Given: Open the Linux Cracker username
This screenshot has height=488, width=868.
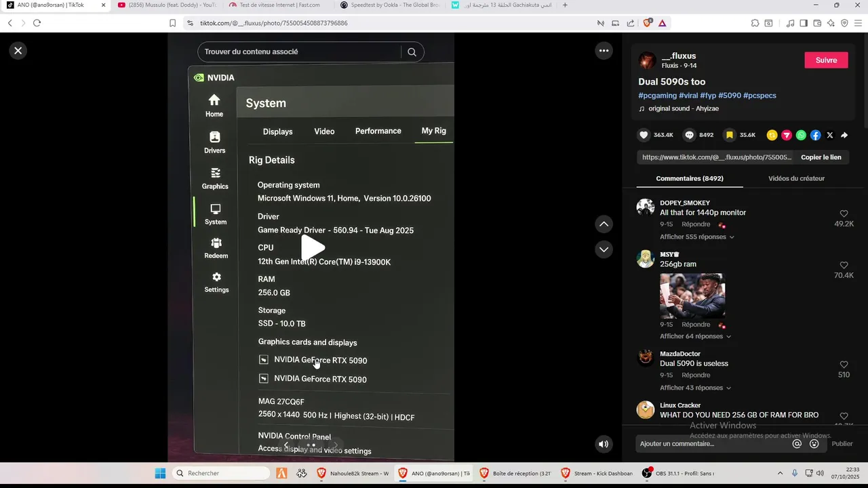Looking at the screenshot, I should click(680, 405).
